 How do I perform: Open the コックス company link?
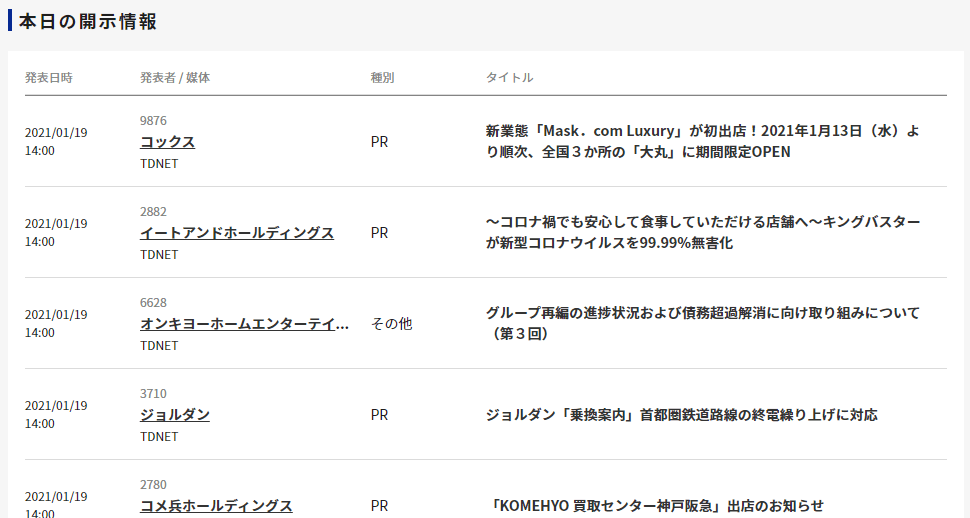167,142
